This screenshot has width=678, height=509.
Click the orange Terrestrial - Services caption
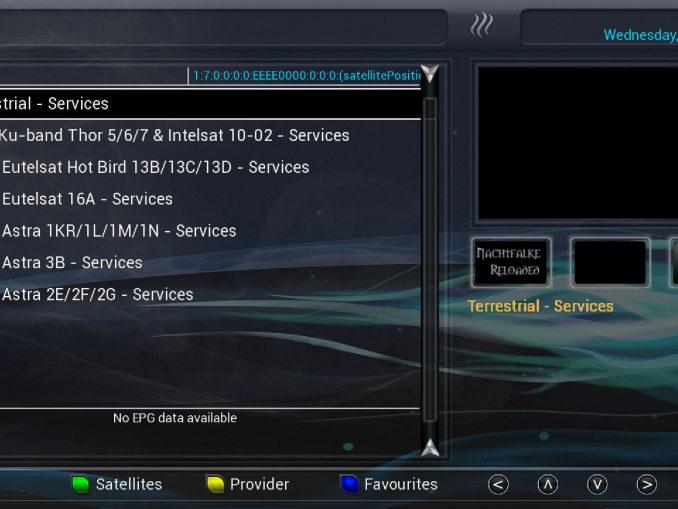(x=540, y=307)
